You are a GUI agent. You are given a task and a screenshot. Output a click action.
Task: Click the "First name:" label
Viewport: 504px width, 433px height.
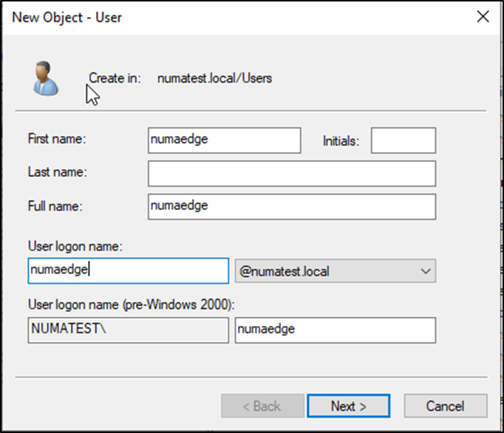[56, 139]
